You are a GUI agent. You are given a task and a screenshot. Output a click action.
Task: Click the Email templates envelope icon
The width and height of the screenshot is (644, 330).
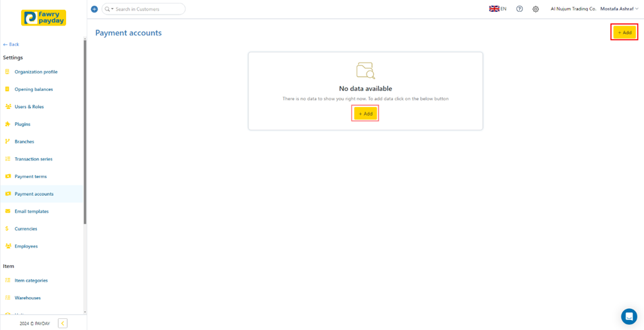click(8, 211)
